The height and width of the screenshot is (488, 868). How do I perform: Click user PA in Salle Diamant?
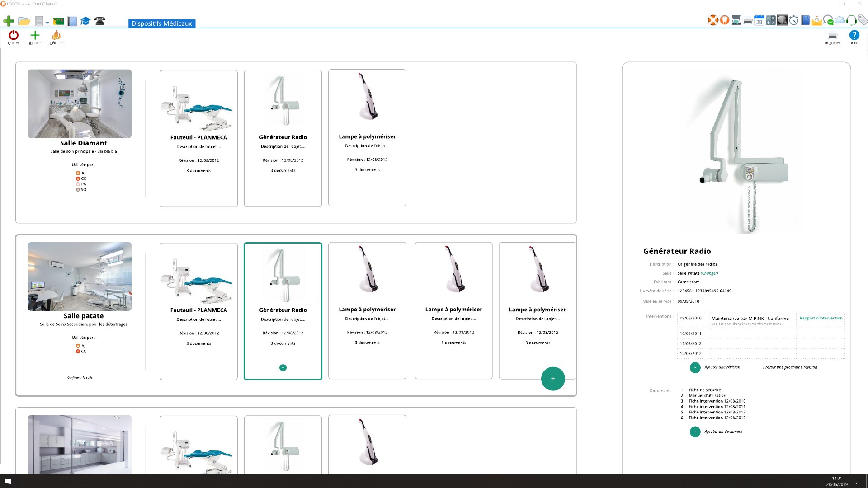[81, 184]
